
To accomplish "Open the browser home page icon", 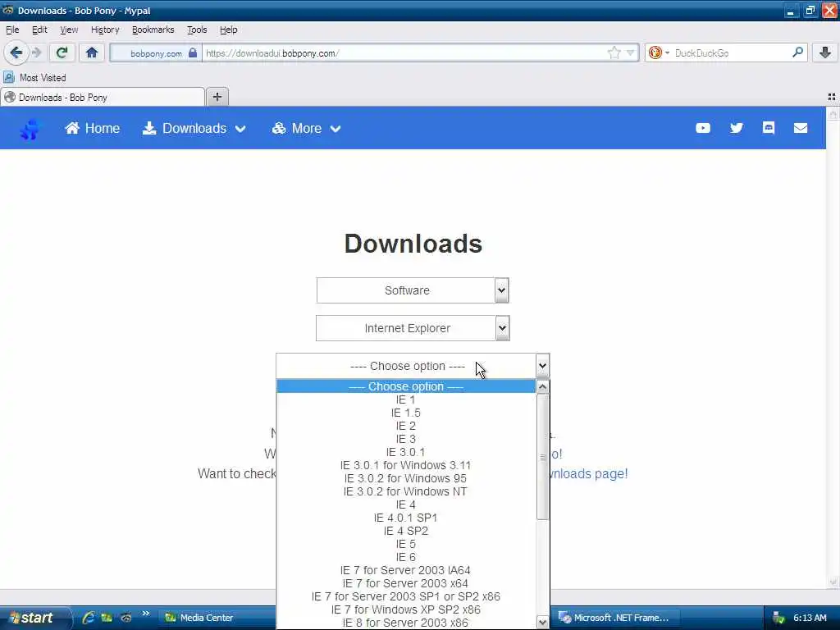I will (92, 53).
